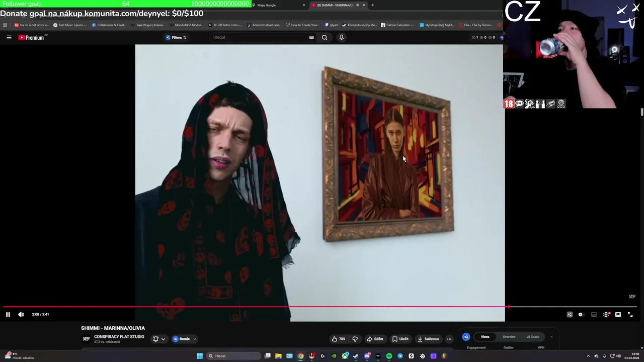Image resolution: width=644 pixels, height=362 pixels.
Task: Switch to the Overview tab in vidIQ
Action: pyautogui.click(x=509, y=337)
